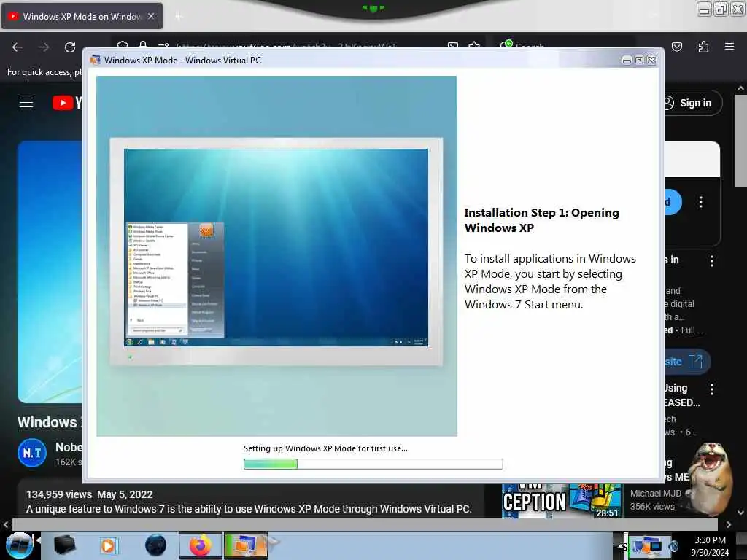Click the '134,959 views May 5, 2022' text
The image size is (747, 560).
[x=90, y=494]
